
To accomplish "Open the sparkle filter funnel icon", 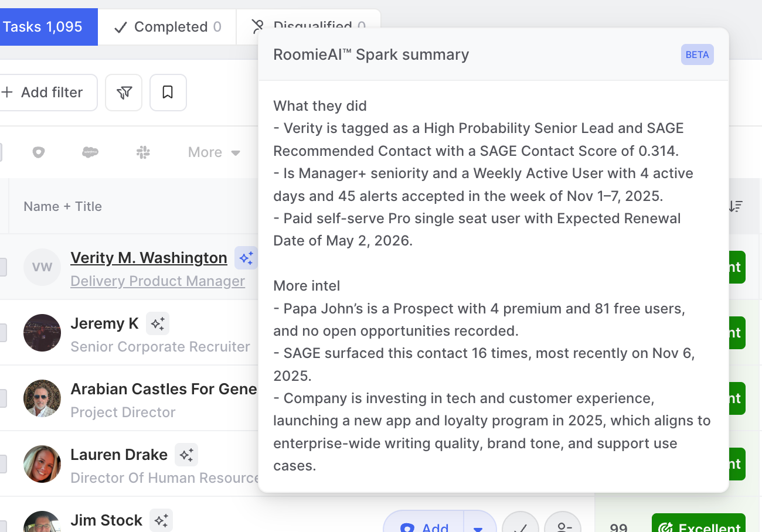I will [x=124, y=93].
